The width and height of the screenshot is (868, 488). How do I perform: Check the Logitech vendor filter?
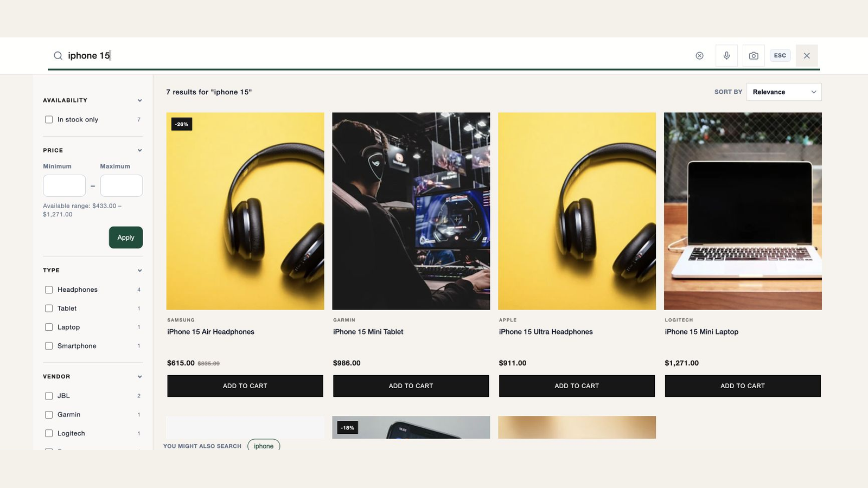tap(49, 434)
